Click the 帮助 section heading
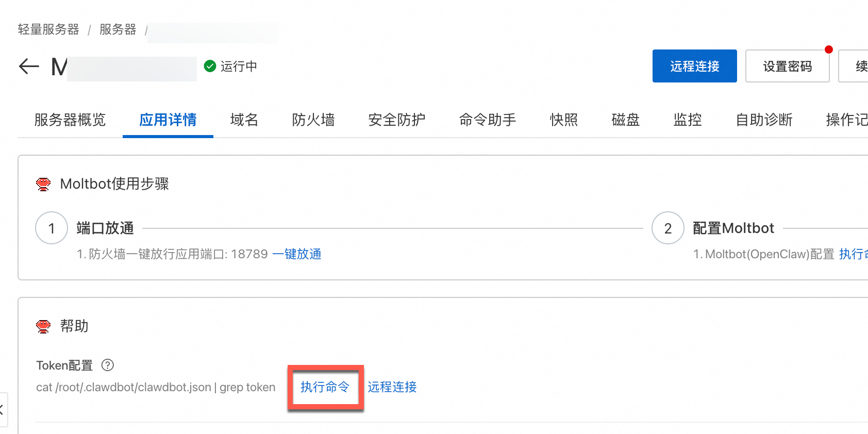 point(74,326)
